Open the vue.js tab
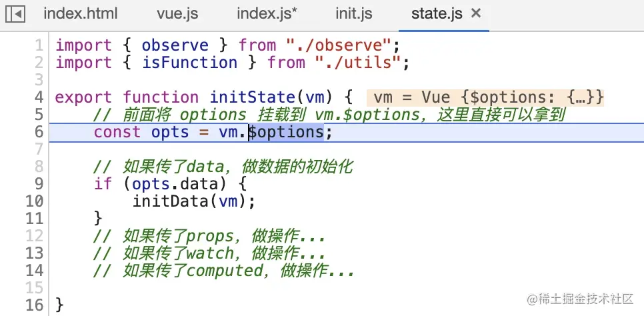Screen dimensions: 644x316 177,13
